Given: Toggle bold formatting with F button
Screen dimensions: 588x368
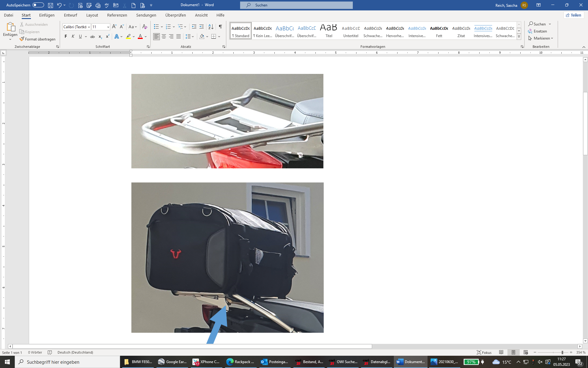Looking at the screenshot, I should 66,36.
